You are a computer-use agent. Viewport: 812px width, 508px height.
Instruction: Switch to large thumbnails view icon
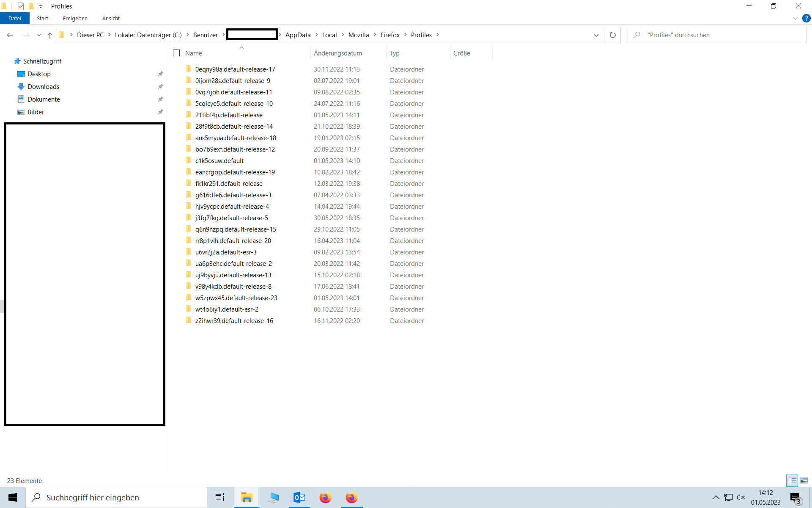click(804, 480)
